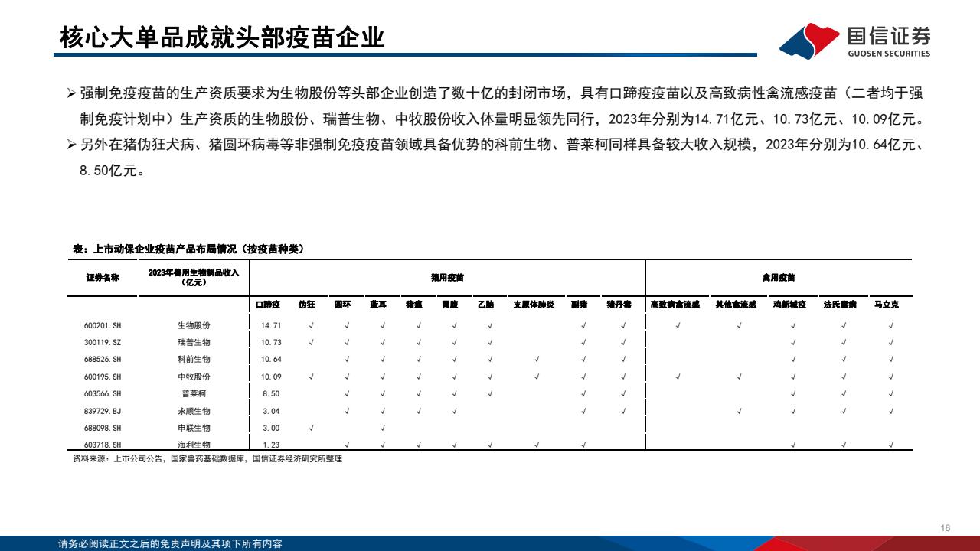Click company name 永顺生物 in the table

click(194, 411)
